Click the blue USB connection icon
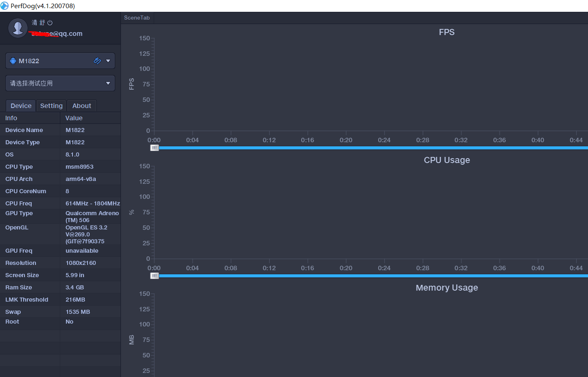The height and width of the screenshot is (377, 588). [97, 61]
